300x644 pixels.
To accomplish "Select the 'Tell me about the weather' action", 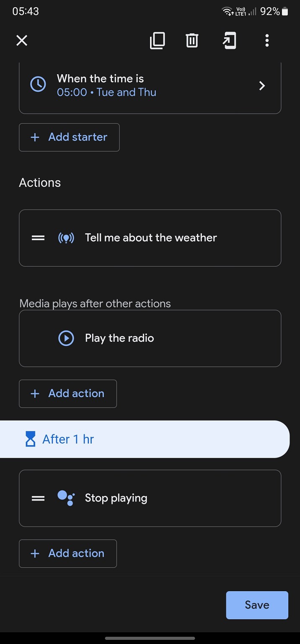I will pyautogui.click(x=151, y=238).
